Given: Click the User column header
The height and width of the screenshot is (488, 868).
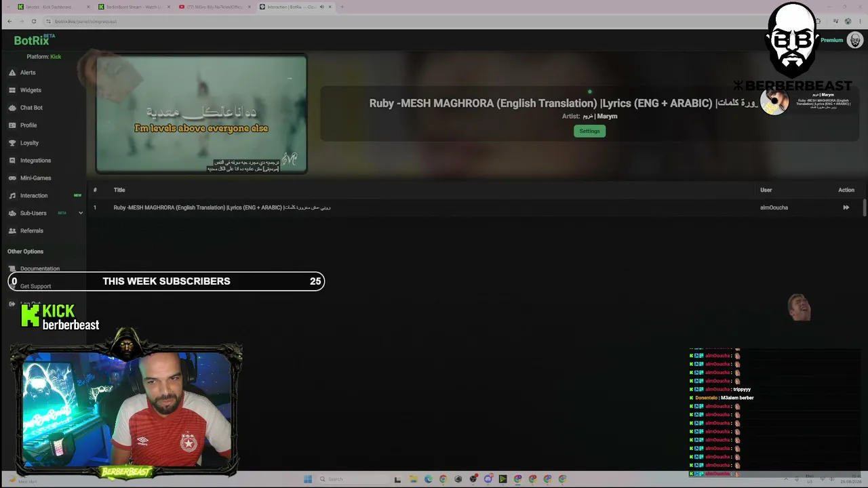Looking at the screenshot, I should pos(766,190).
